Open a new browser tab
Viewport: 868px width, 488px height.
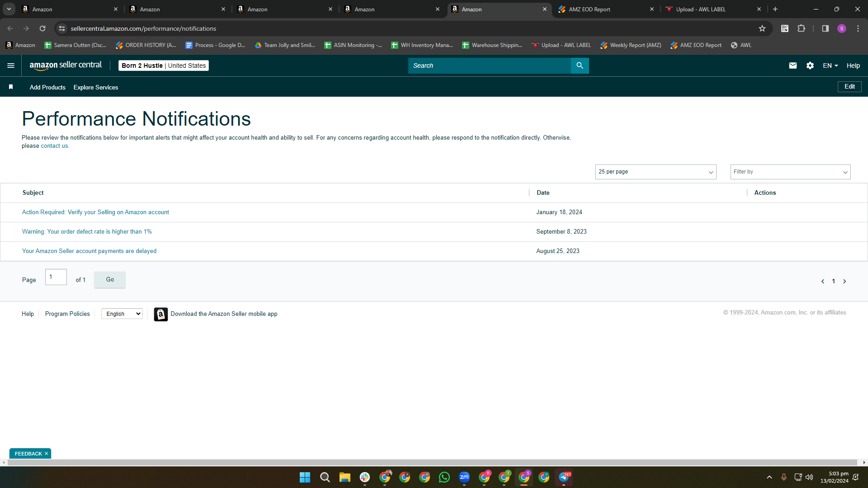click(775, 9)
